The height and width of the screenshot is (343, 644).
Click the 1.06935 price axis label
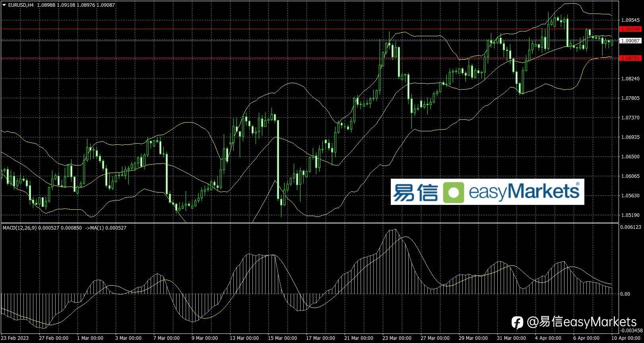click(x=630, y=137)
